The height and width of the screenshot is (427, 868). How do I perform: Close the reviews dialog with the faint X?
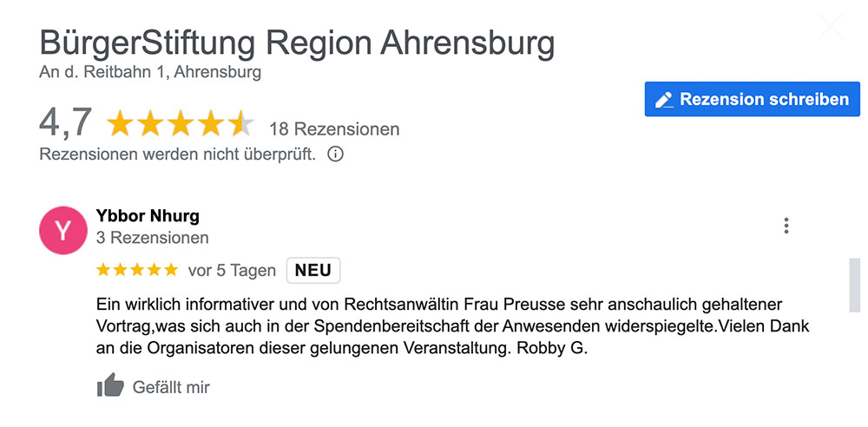(831, 27)
